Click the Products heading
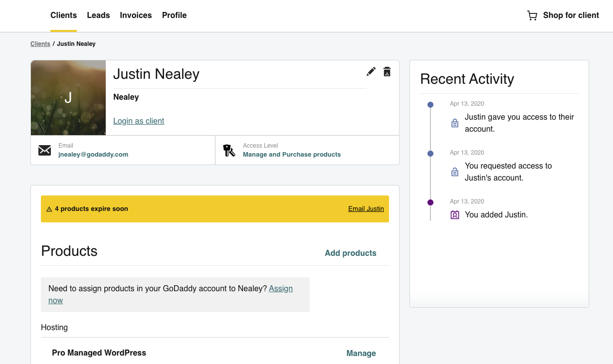613x364 pixels. 69,251
